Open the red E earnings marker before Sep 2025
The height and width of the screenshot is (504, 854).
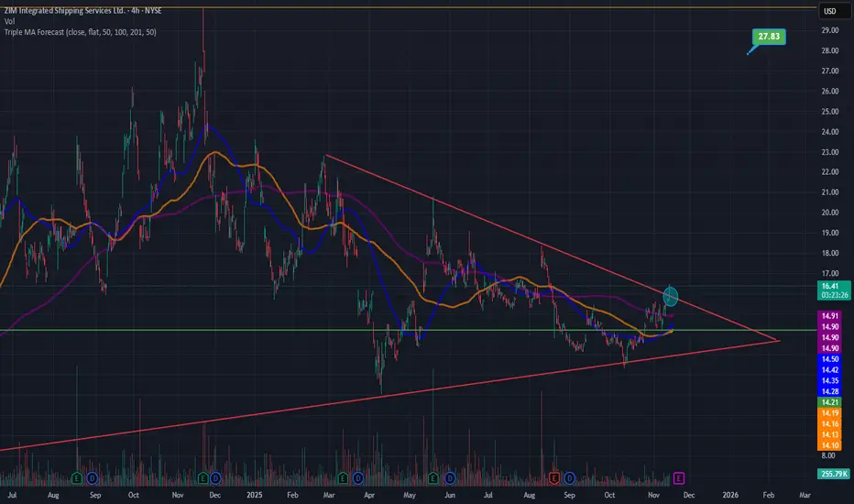point(553,478)
